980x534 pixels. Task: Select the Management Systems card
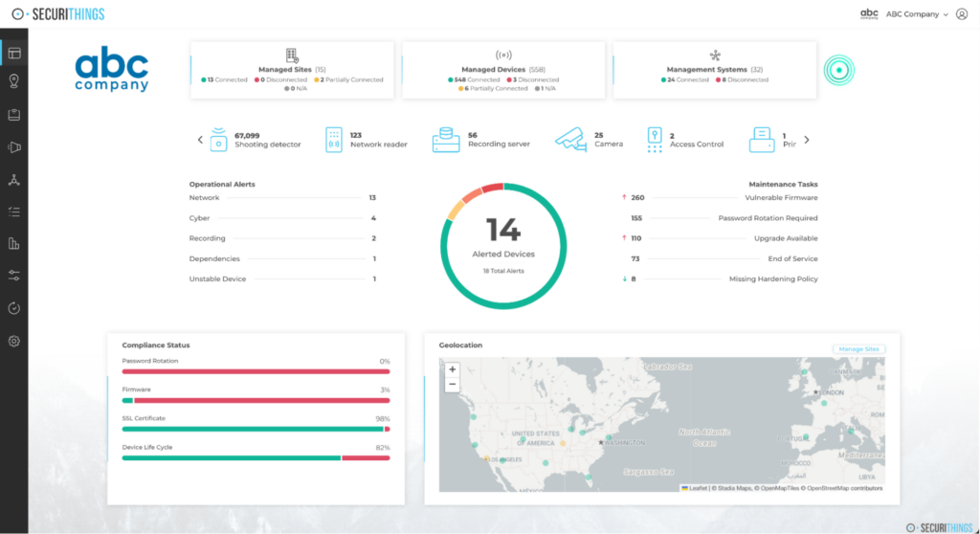click(714, 70)
